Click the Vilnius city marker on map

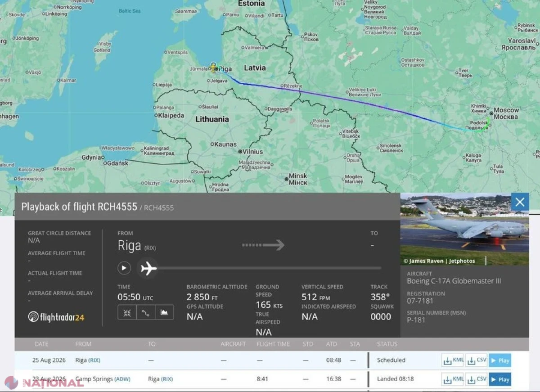[x=240, y=152]
